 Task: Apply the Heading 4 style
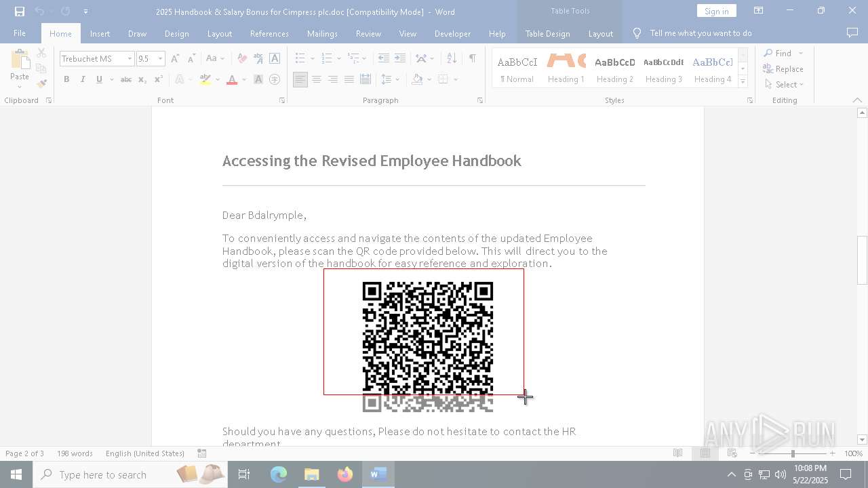[x=713, y=69]
